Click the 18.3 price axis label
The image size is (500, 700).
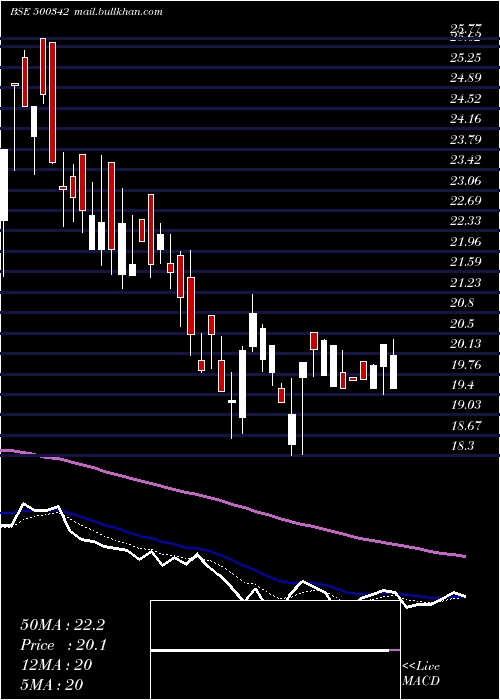462,446
